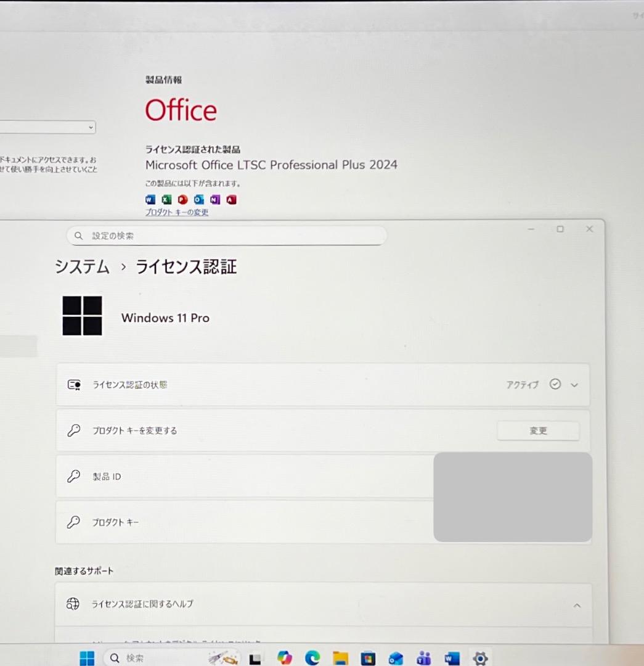
Task: Open Windows search from the taskbar
Action: pos(132,657)
